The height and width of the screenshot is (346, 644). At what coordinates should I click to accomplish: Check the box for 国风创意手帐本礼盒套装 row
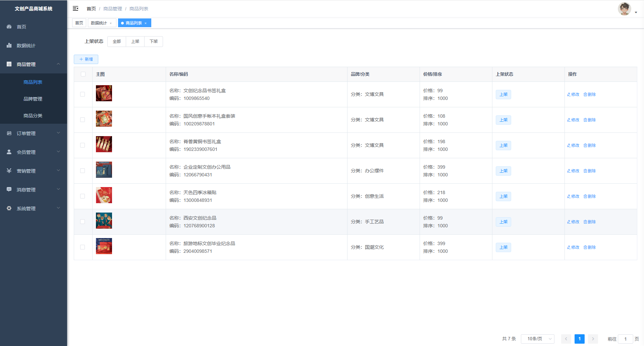click(83, 120)
